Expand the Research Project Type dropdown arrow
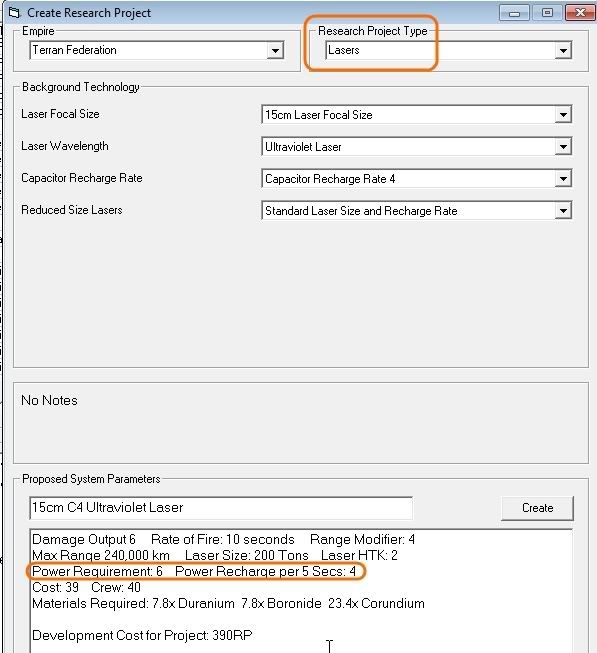The image size is (597, 653). (x=563, y=51)
